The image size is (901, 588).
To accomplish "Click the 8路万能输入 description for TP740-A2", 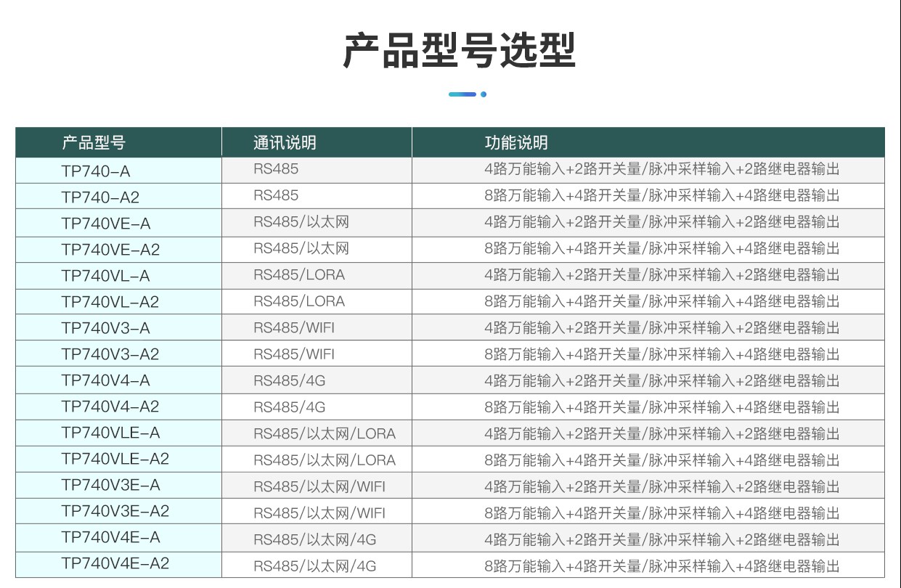I will [662, 195].
